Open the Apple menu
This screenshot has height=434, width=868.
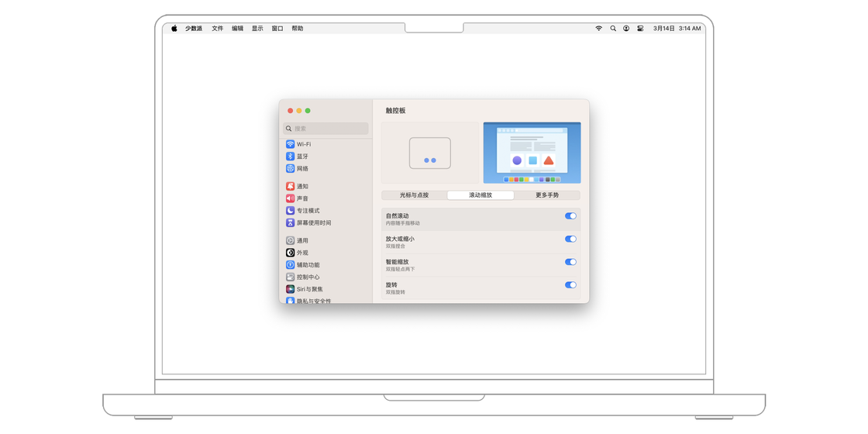coord(174,28)
